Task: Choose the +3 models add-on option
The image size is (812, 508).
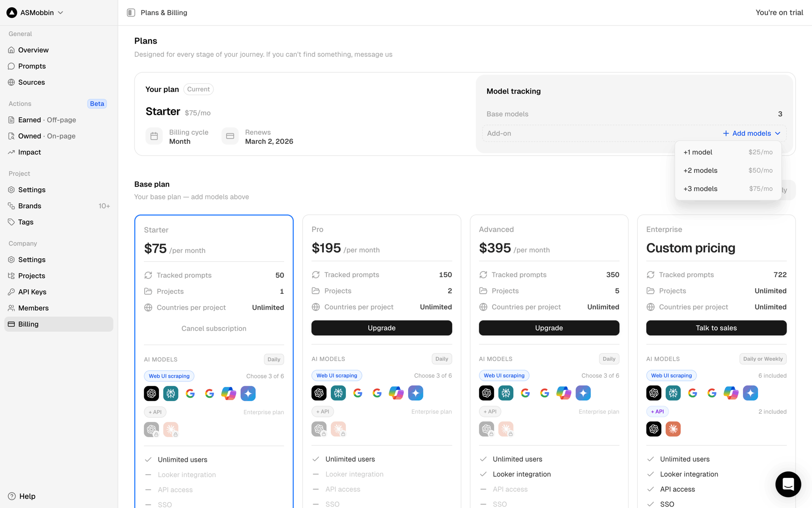Action: pos(728,189)
